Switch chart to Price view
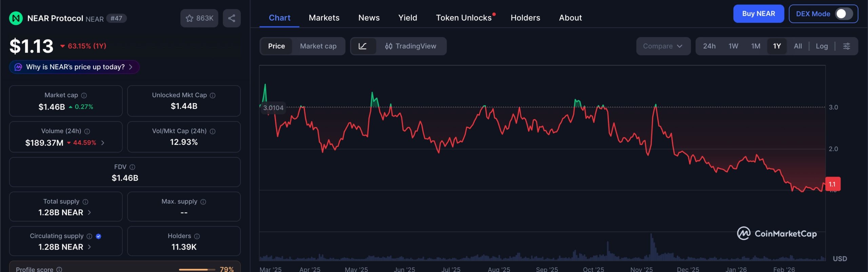The image size is (868, 272). [x=276, y=46]
